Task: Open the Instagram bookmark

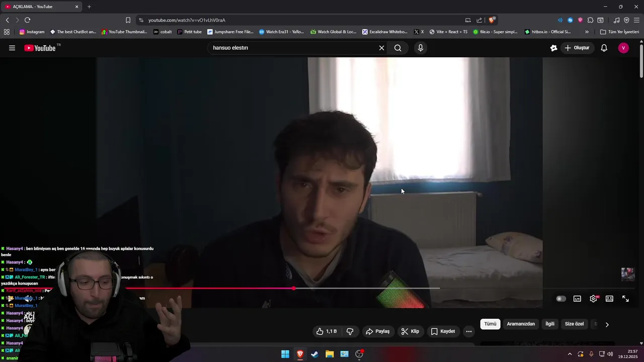Action: pyautogui.click(x=32, y=32)
